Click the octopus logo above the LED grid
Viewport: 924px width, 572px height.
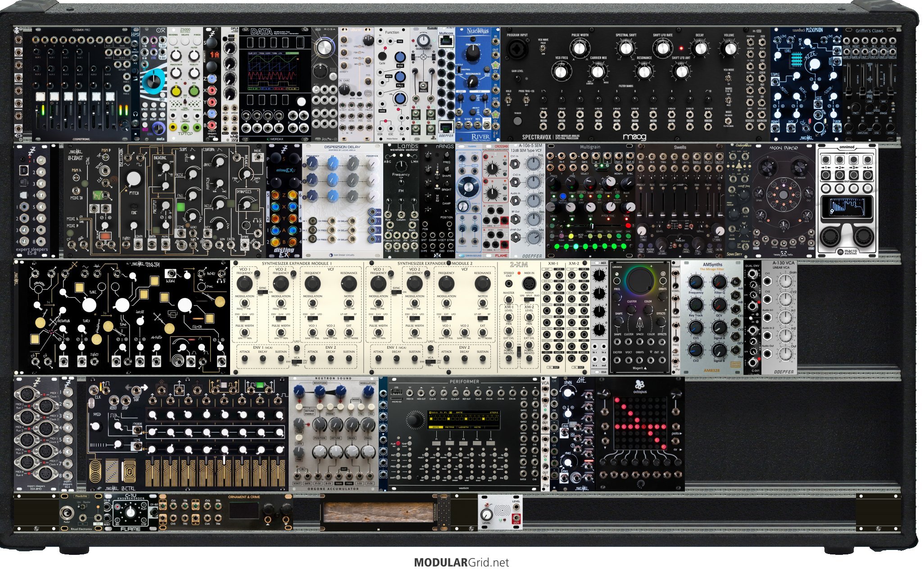pos(640,384)
